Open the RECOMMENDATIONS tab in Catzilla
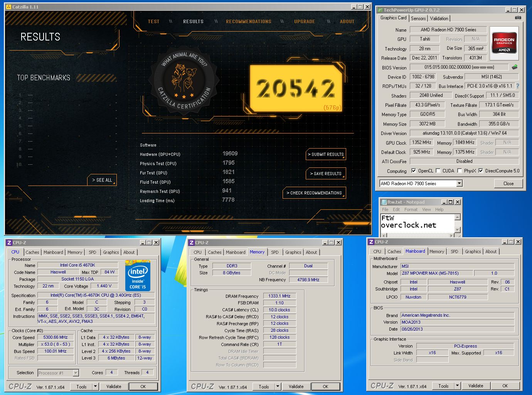The image size is (532, 395). point(249,22)
